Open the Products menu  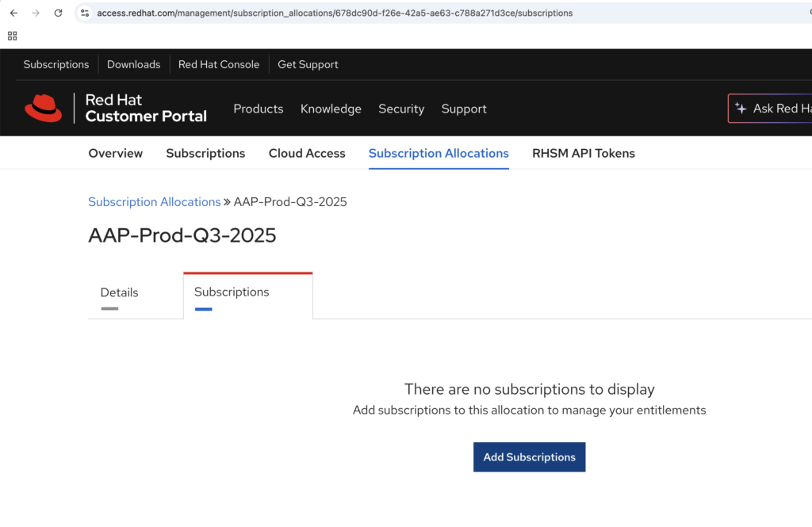click(259, 109)
